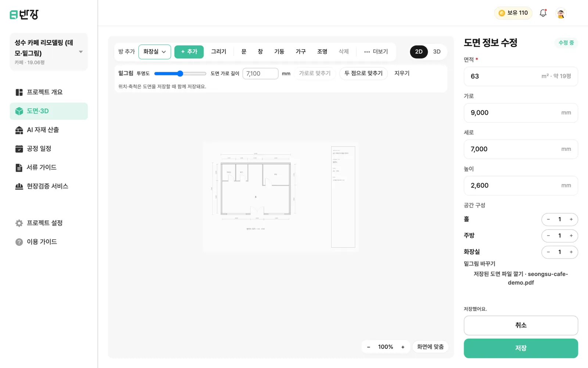The height and width of the screenshot is (368, 588).
Task: Select the 문 door tool
Action: tap(244, 52)
